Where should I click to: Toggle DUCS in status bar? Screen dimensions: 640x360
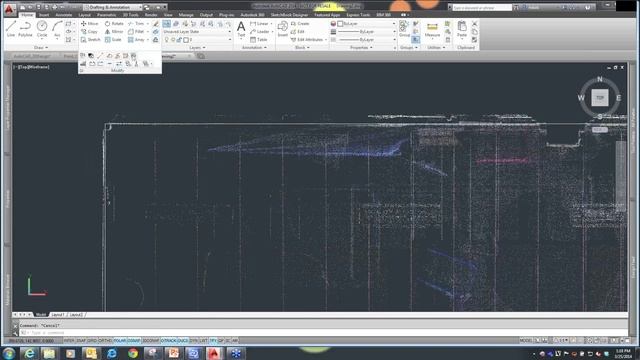(x=182, y=340)
